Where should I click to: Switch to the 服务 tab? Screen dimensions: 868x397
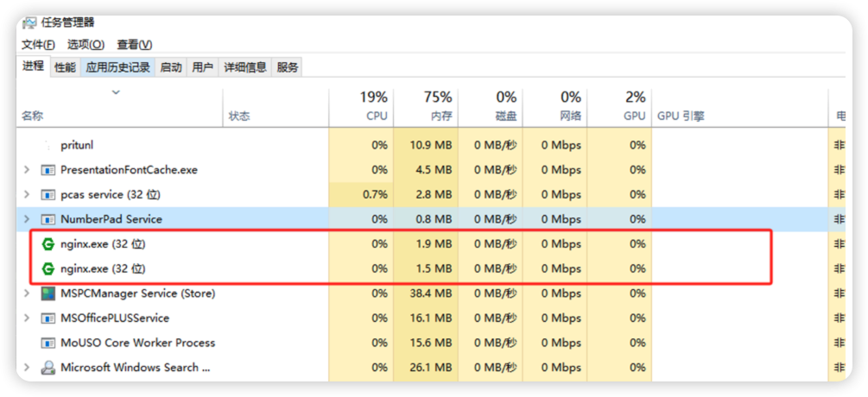pos(288,67)
